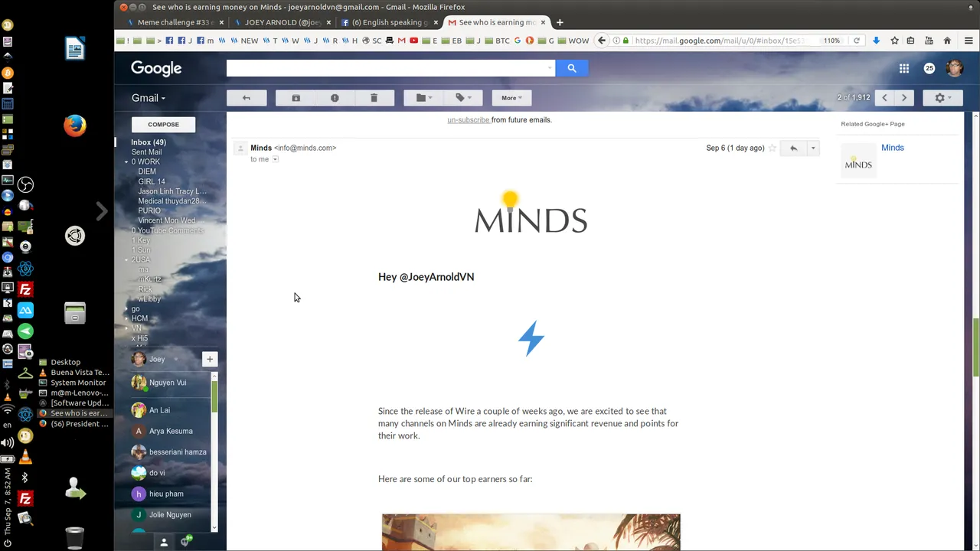Bookmark this page with star icon
This screenshot has width=980, height=551.
click(894, 41)
